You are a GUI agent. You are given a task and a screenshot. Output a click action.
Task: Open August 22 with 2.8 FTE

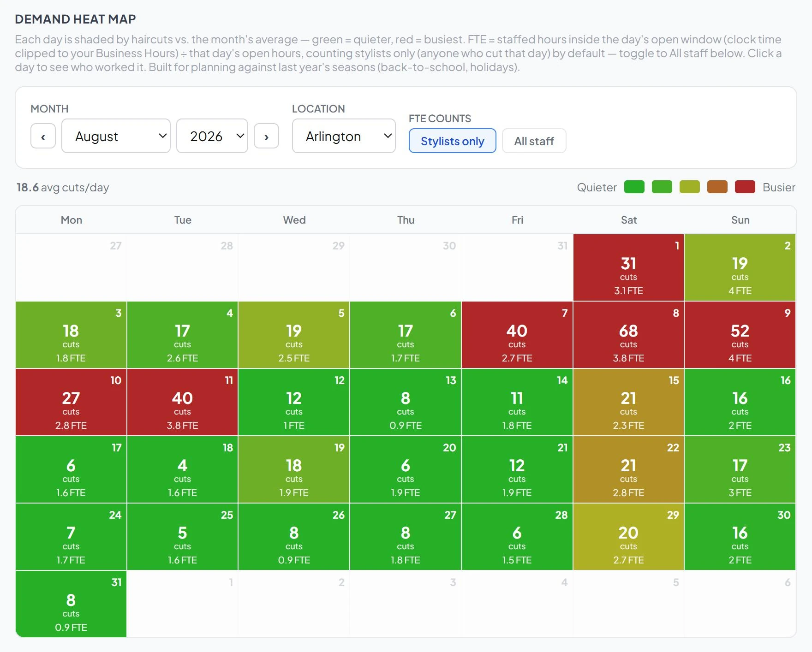pos(628,469)
